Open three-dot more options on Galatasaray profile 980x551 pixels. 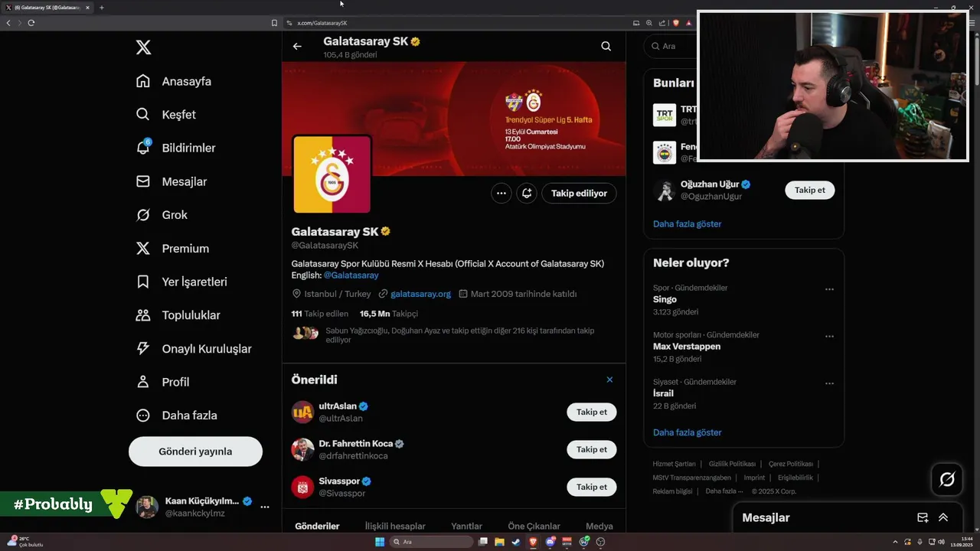click(x=501, y=194)
